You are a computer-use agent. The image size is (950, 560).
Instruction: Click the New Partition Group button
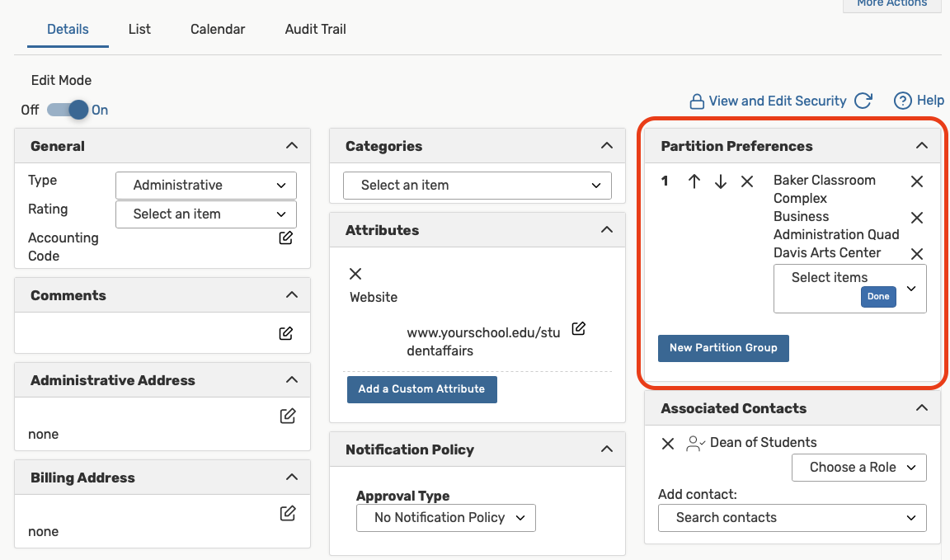point(723,348)
